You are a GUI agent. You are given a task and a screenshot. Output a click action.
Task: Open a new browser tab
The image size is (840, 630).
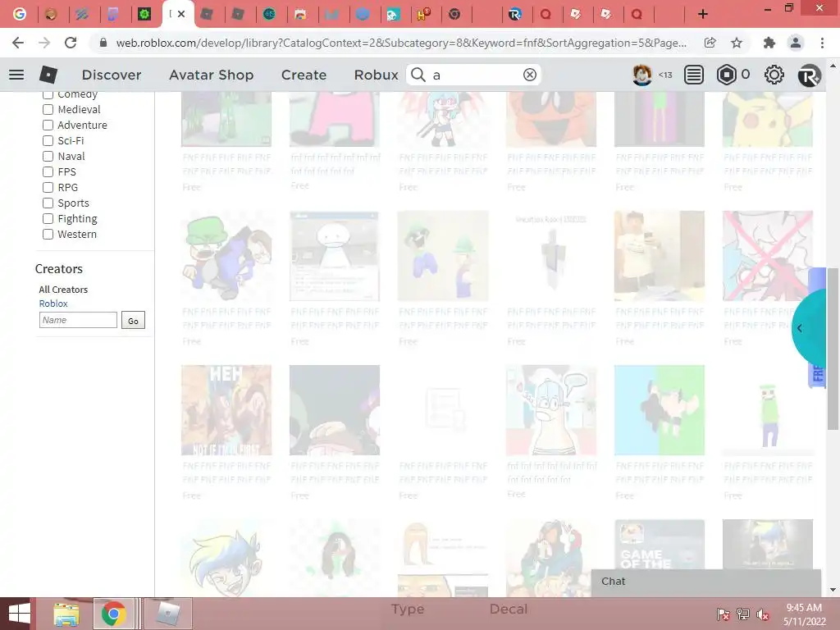703,14
